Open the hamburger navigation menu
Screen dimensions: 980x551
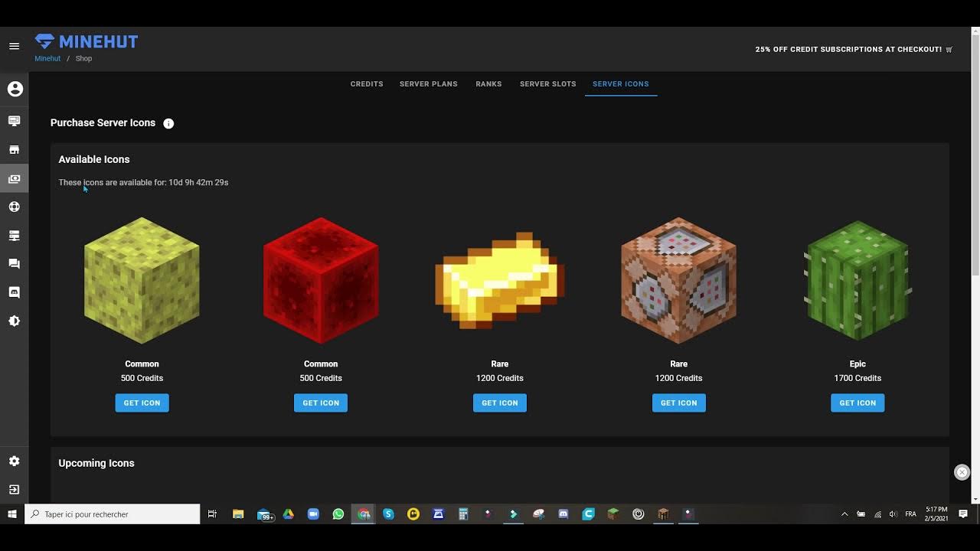point(14,46)
